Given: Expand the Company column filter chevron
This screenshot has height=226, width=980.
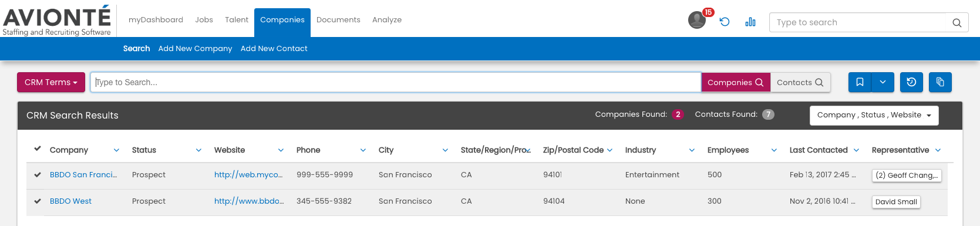Looking at the screenshot, I should point(116,150).
